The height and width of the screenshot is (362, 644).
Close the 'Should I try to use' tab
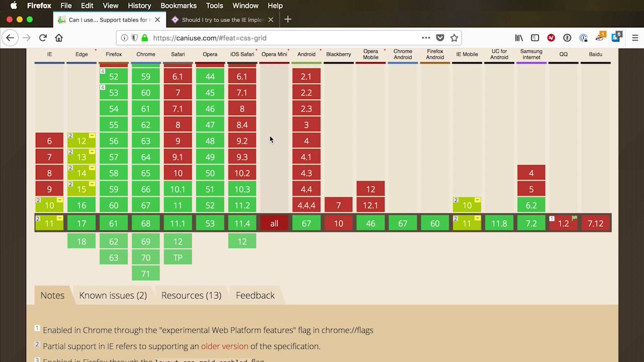click(271, 20)
